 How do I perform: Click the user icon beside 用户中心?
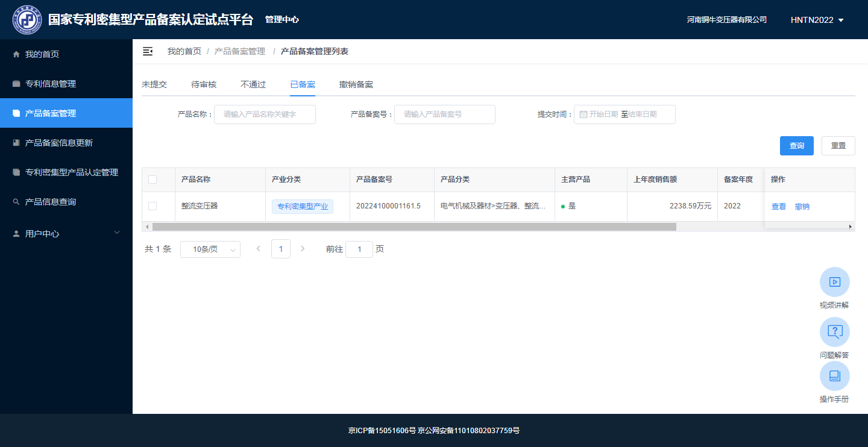coord(16,234)
